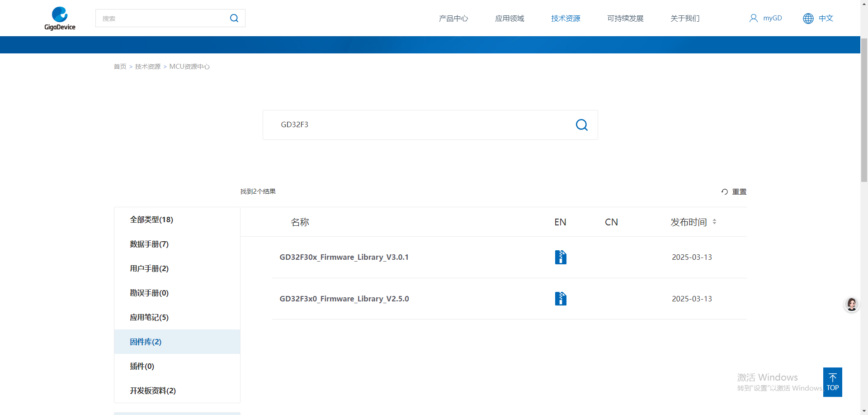Open 可持续发展 menu
868x415 pixels.
(x=625, y=18)
